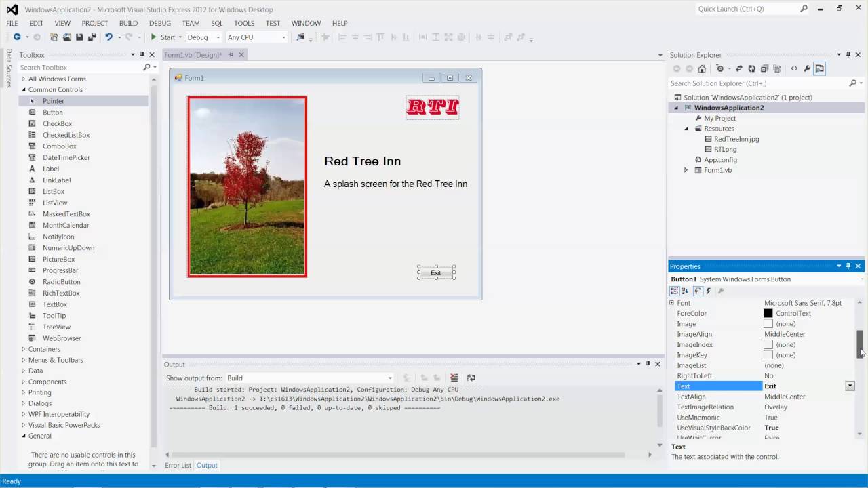The height and width of the screenshot is (488, 868).
Task: Open the BUILD menu
Action: 128,23
